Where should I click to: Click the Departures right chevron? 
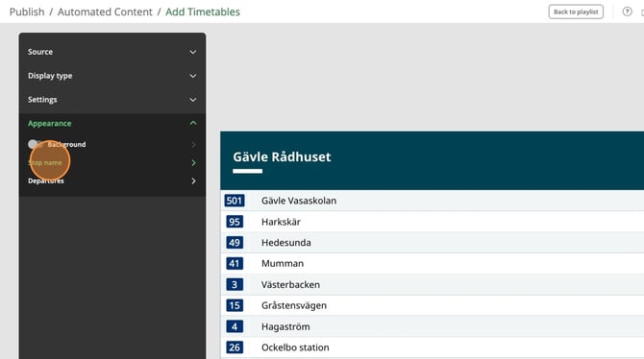pos(193,180)
